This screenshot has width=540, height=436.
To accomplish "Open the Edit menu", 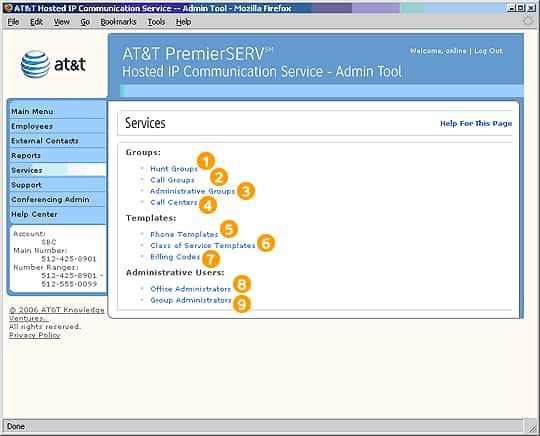I will [36, 22].
